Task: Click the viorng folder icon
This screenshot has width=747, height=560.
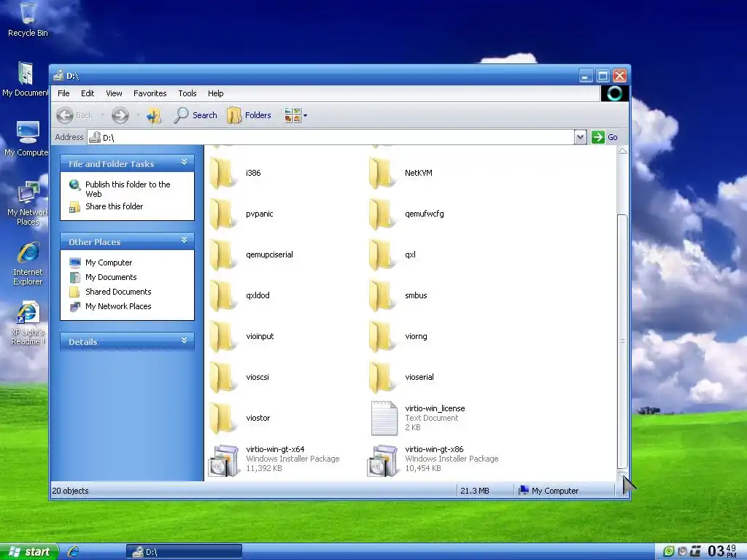Action: (x=382, y=337)
